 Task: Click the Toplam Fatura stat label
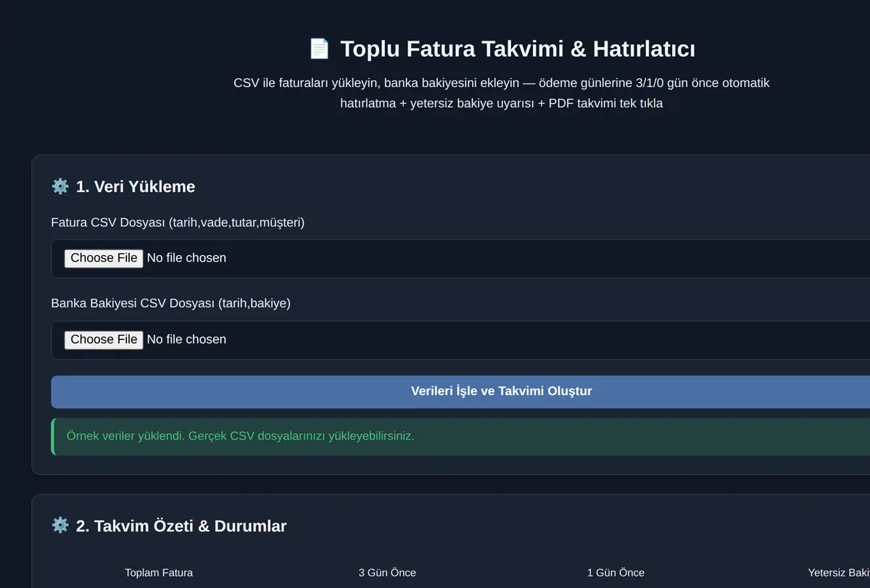tap(159, 573)
